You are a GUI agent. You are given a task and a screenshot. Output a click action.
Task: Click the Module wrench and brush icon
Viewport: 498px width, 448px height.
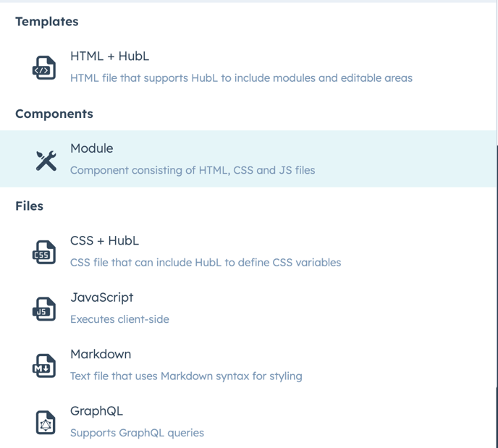(x=46, y=161)
